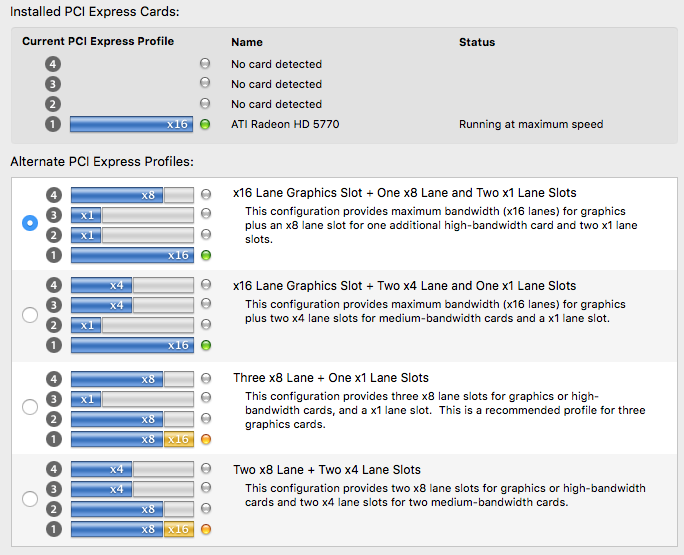
Task: Select the x16 Graphics plus One x8 profile
Action: pyautogui.click(x=30, y=223)
